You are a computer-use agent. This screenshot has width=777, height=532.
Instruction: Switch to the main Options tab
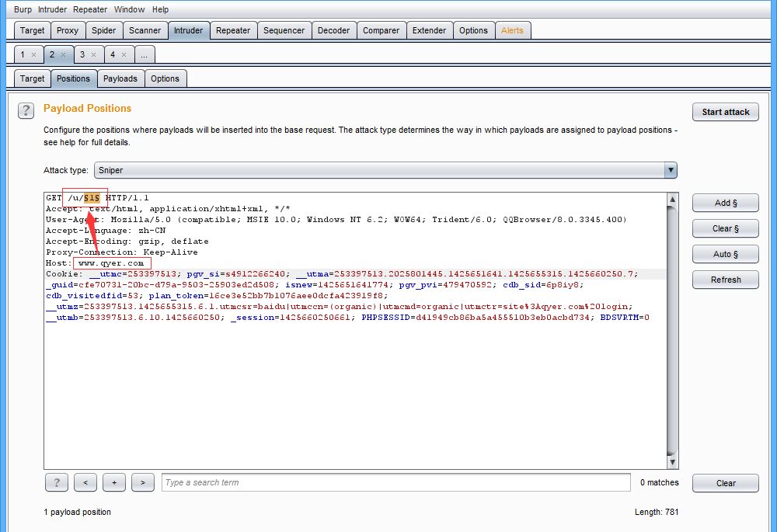click(x=473, y=31)
